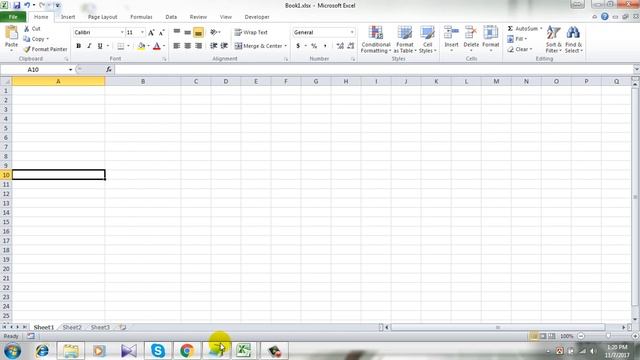Viewport: 640px width, 360px height.
Task: Toggle Underline formatting
Action: [100, 46]
